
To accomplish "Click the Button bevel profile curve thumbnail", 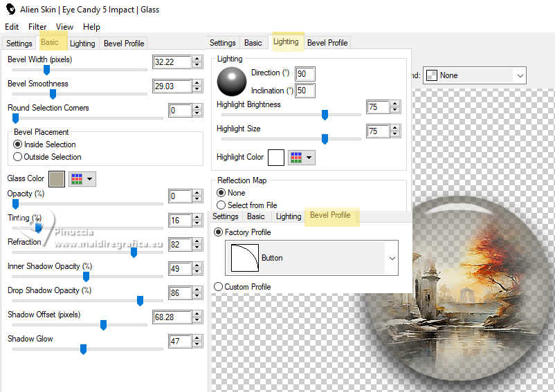I will tap(244, 258).
